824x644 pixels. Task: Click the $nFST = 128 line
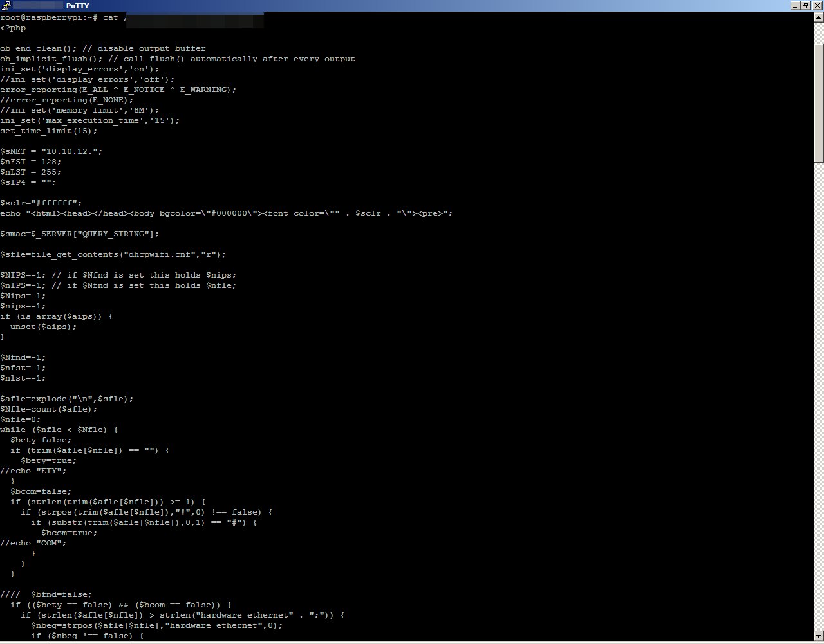pos(31,162)
